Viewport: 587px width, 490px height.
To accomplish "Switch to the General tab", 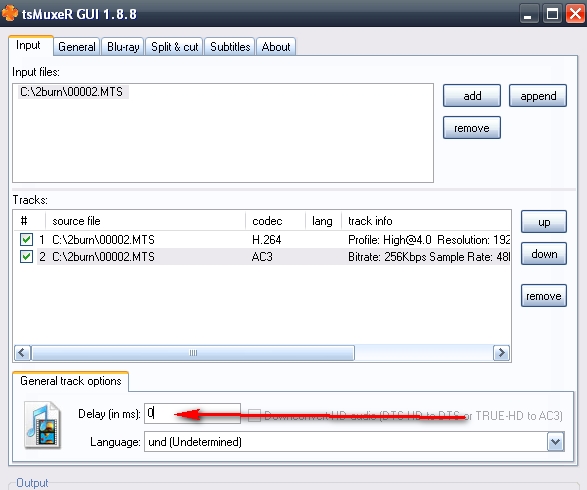I will [77, 47].
